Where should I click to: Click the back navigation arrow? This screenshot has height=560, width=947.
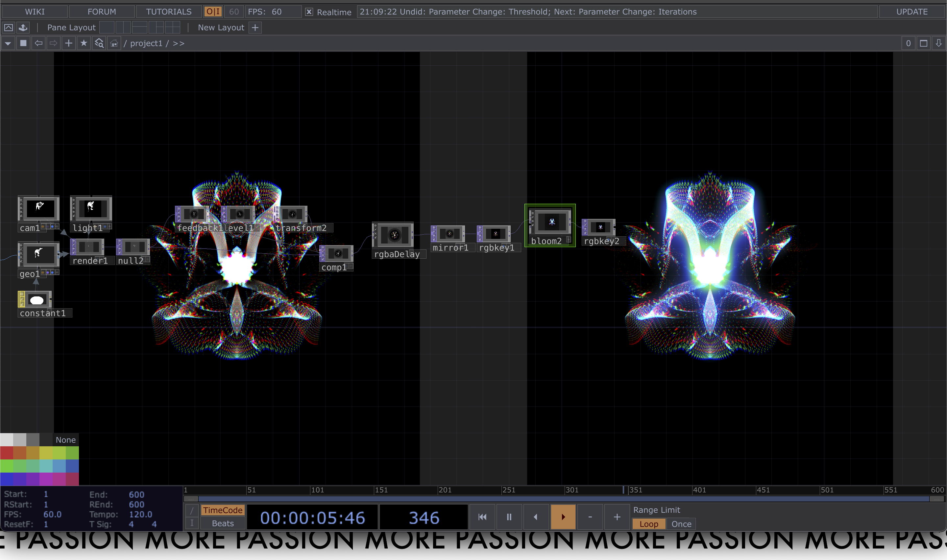38,43
